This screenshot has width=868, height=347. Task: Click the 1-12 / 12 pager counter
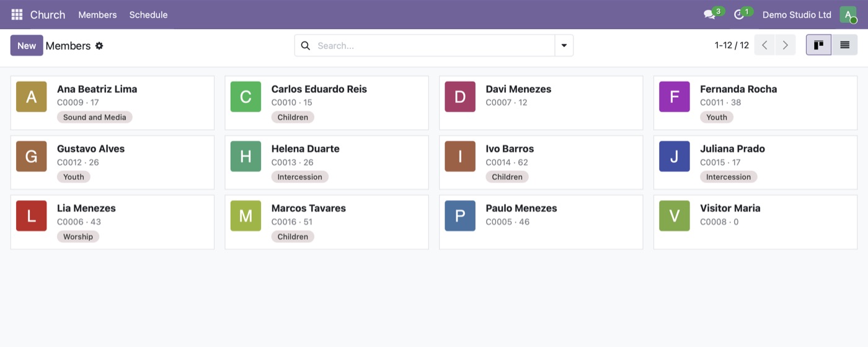tap(732, 45)
